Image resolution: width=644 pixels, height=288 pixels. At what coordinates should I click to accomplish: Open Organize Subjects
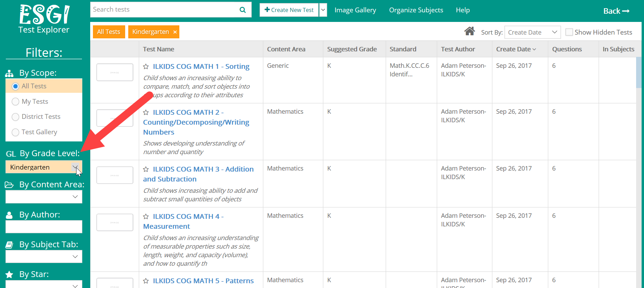tap(416, 10)
